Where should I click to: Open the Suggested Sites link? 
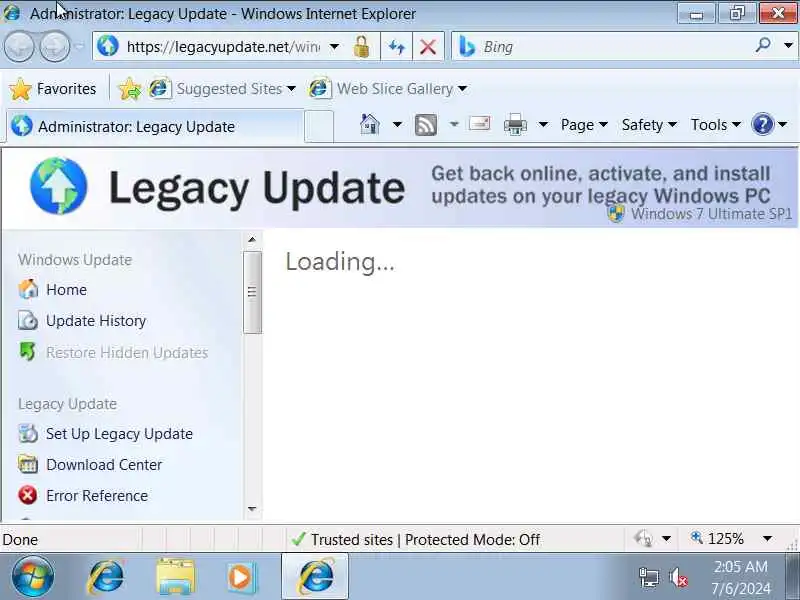click(222, 89)
